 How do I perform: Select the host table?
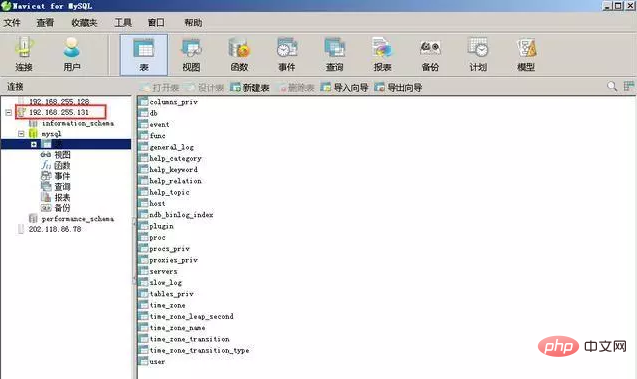pos(157,203)
